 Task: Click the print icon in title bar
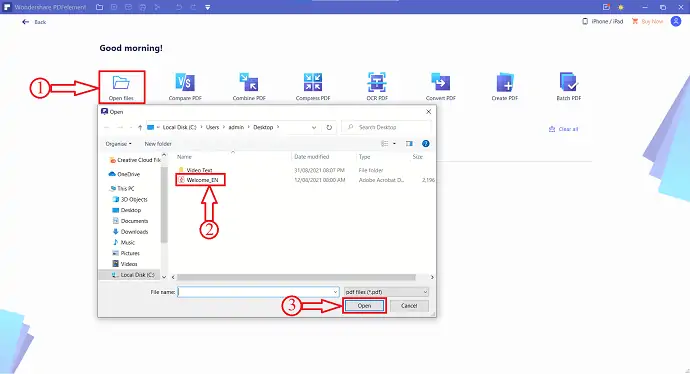click(x=143, y=7)
